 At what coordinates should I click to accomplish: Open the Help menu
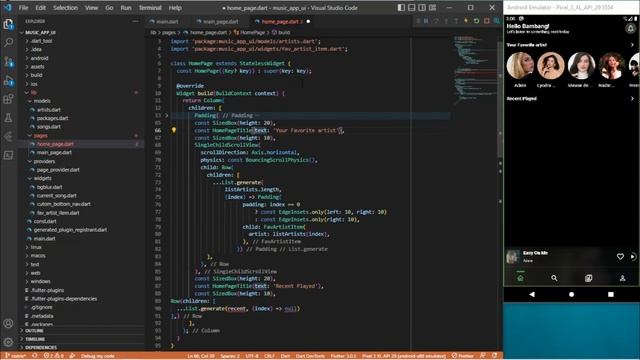click(175, 8)
